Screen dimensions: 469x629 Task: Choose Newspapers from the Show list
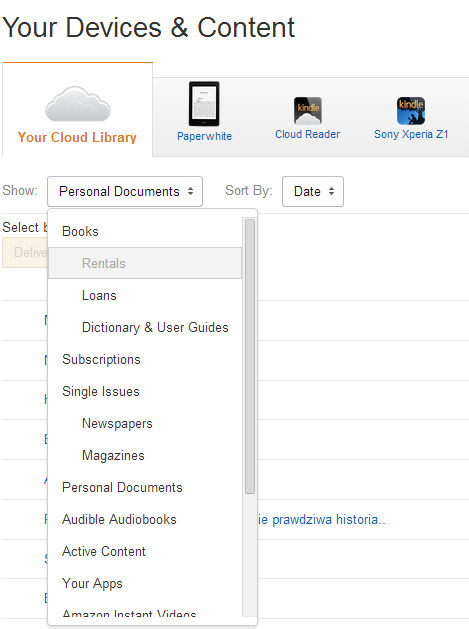pos(145,424)
